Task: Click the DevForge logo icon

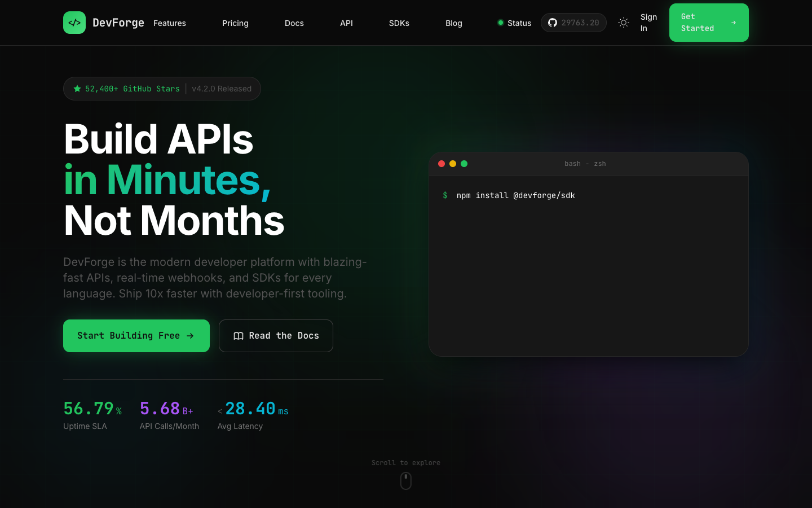Action: tap(74, 23)
